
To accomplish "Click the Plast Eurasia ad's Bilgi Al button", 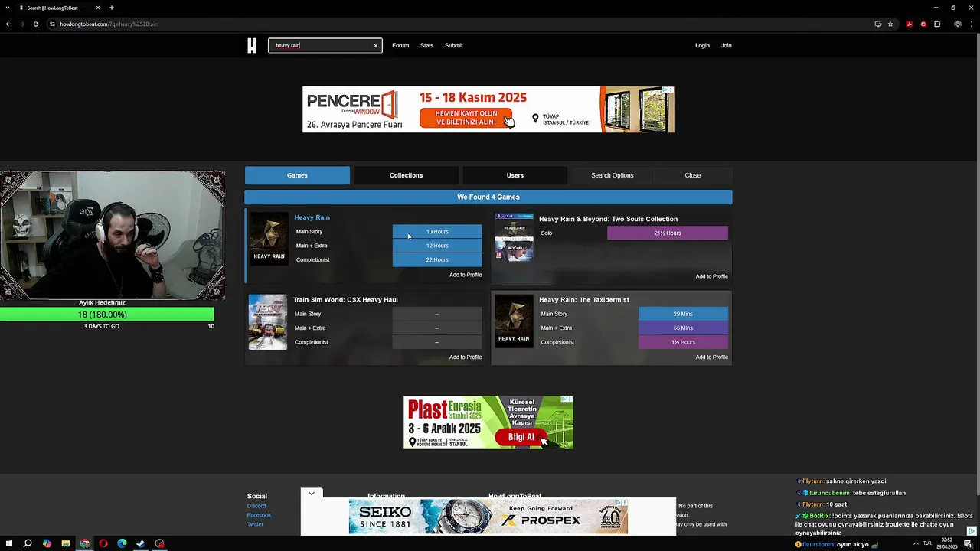I will 521,437.
